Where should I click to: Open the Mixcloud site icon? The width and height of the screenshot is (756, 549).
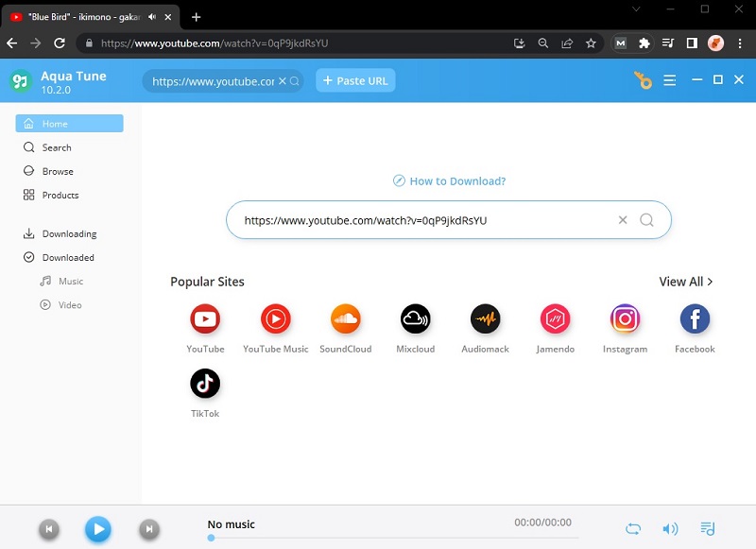click(x=415, y=318)
